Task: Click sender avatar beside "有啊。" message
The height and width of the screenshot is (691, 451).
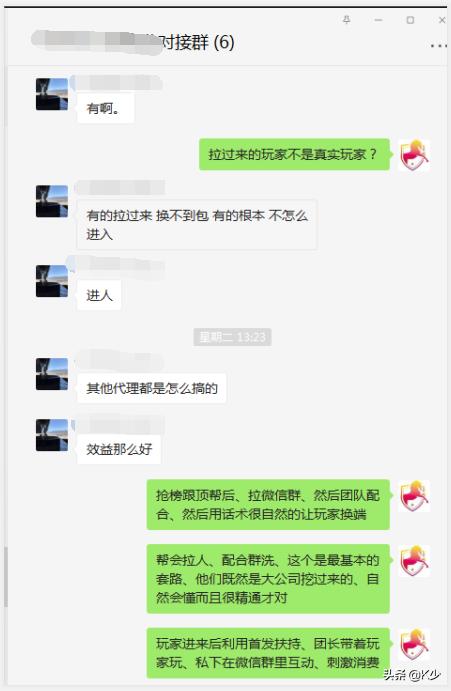Action: point(52,94)
